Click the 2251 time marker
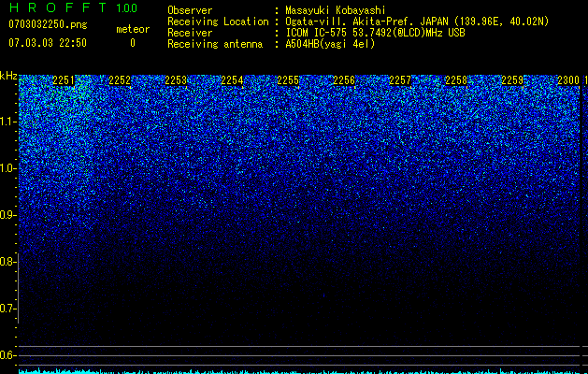The image size is (588, 374). point(64,80)
